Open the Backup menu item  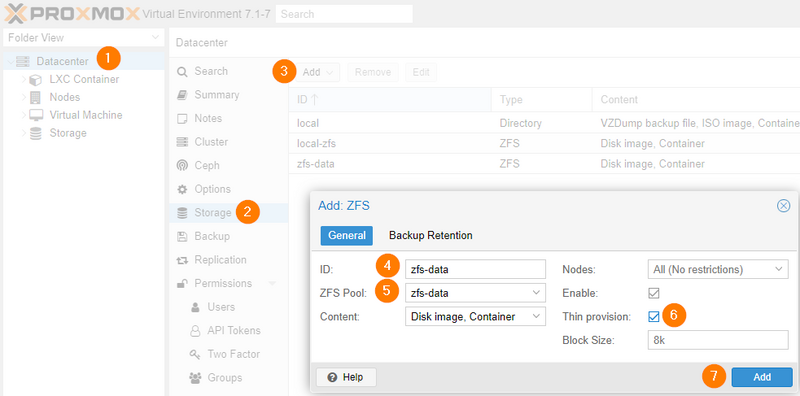(x=229, y=236)
